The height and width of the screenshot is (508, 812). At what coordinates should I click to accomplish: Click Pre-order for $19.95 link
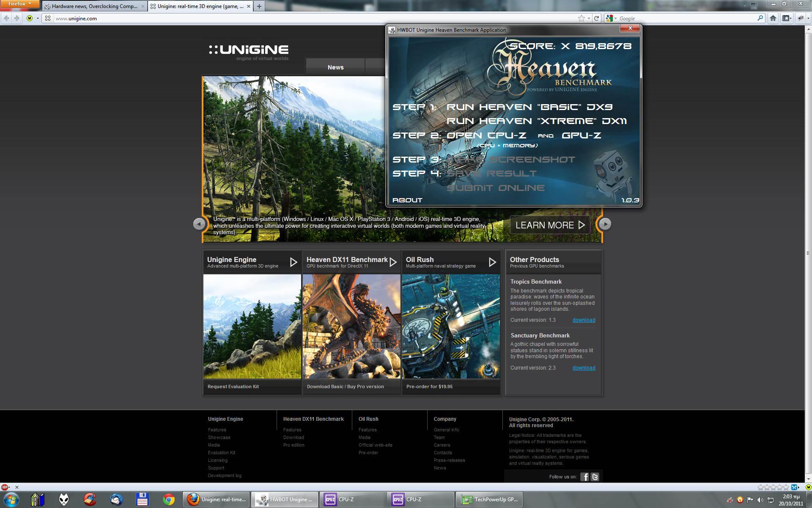(x=429, y=387)
